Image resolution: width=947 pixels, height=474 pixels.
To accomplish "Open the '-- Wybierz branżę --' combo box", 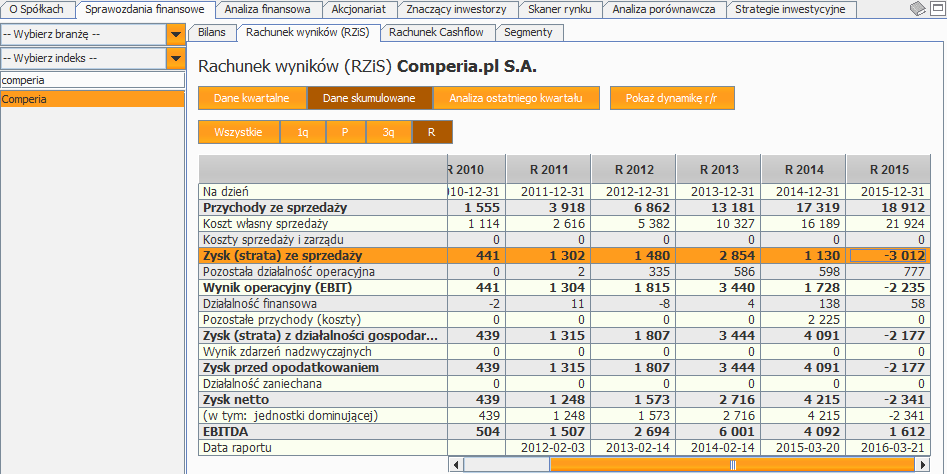I will pyautogui.click(x=92, y=35).
